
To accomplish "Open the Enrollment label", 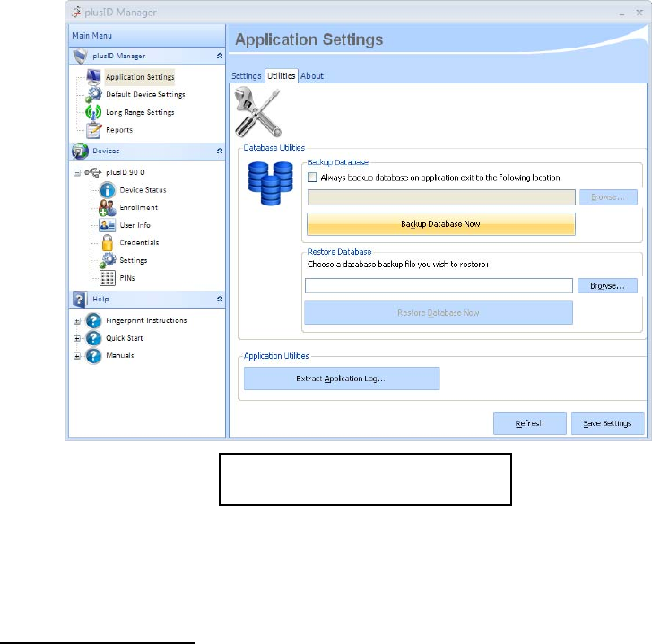I will (138, 207).
